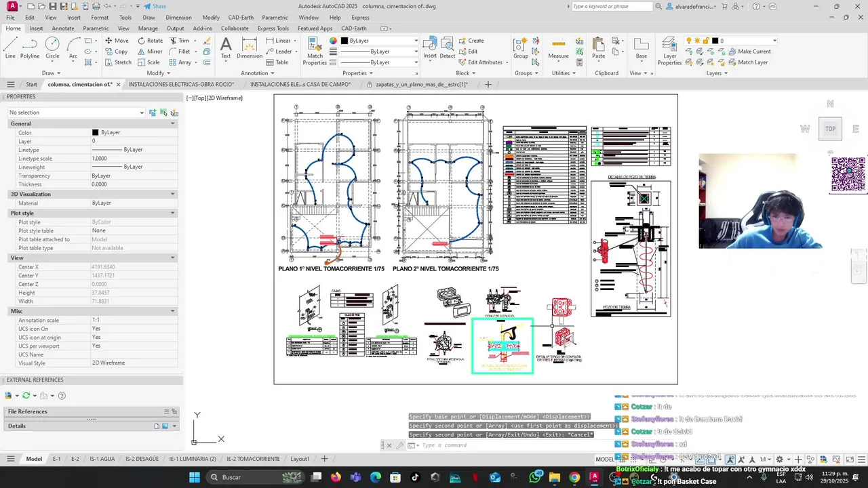Click the Mirror command
This screenshot has height=488, width=868.
[150, 52]
